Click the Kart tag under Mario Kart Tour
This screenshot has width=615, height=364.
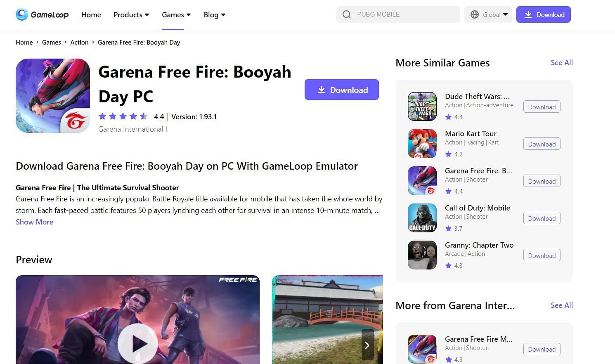493,142
